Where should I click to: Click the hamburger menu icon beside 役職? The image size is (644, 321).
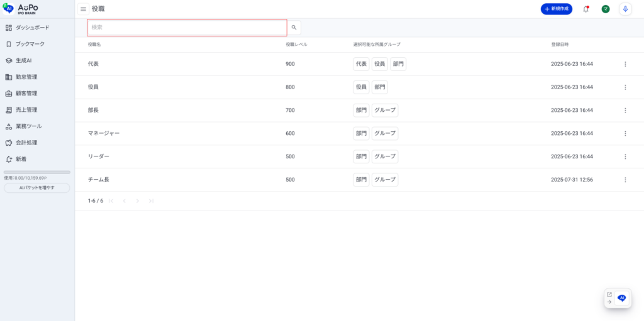[83, 9]
